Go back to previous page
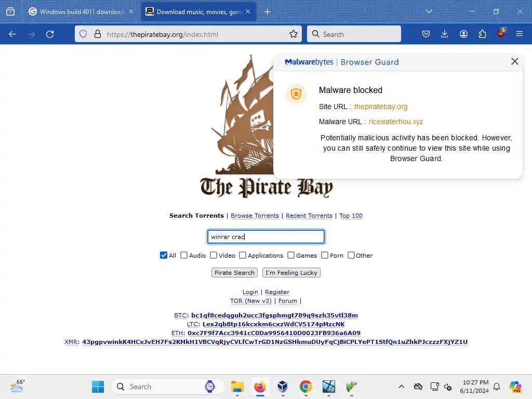532x399 pixels. click(x=12, y=34)
